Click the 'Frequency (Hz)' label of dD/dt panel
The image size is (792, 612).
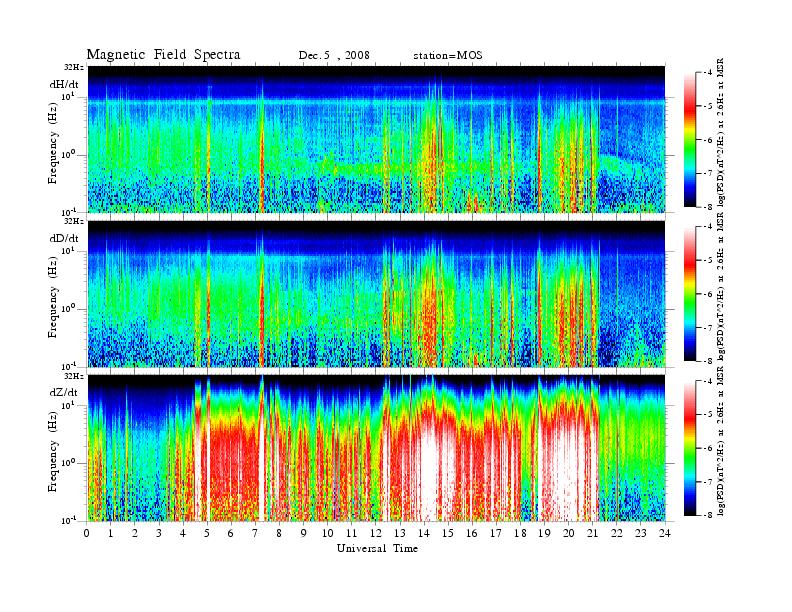pyautogui.click(x=53, y=298)
